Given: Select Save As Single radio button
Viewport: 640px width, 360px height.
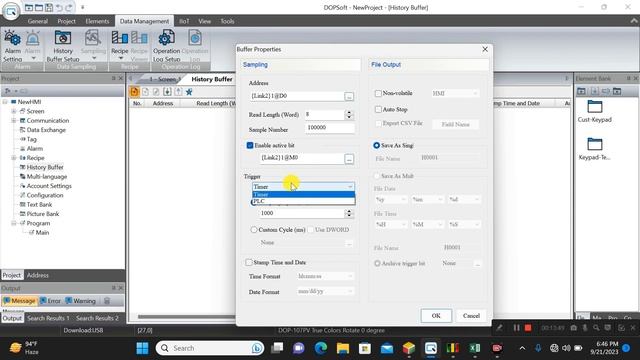Looking at the screenshot, I should click(x=376, y=145).
